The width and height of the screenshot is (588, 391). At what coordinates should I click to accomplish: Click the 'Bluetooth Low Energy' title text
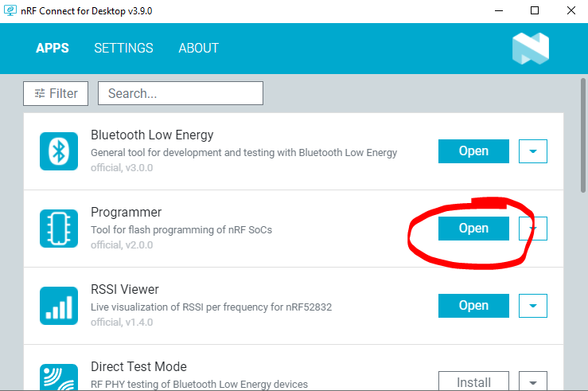(x=152, y=135)
